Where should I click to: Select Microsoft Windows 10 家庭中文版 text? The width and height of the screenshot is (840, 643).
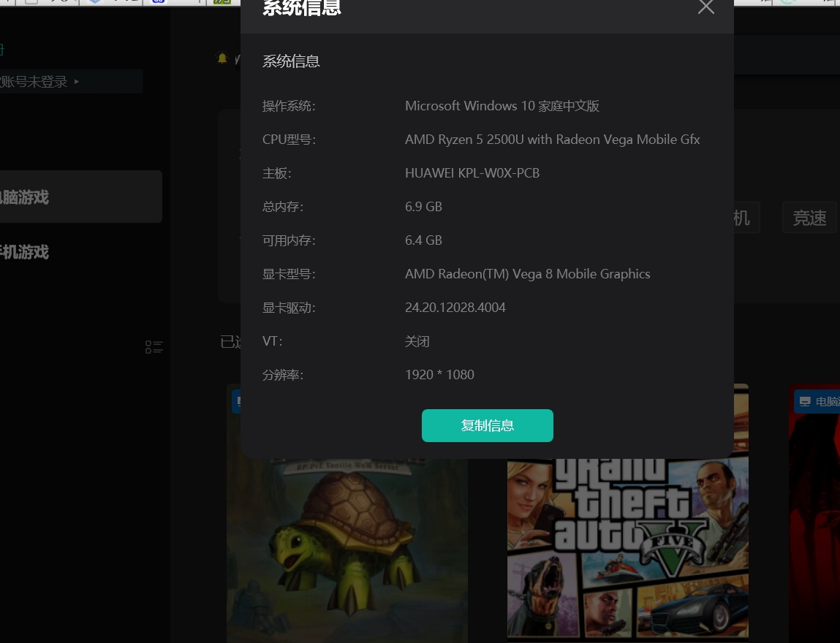click(x=502, y=106)
